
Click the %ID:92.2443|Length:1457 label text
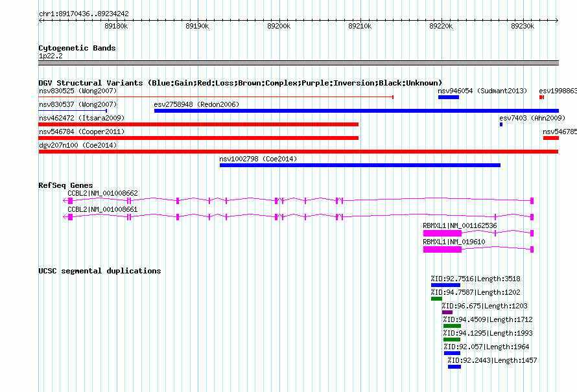[x=492, y=360]
